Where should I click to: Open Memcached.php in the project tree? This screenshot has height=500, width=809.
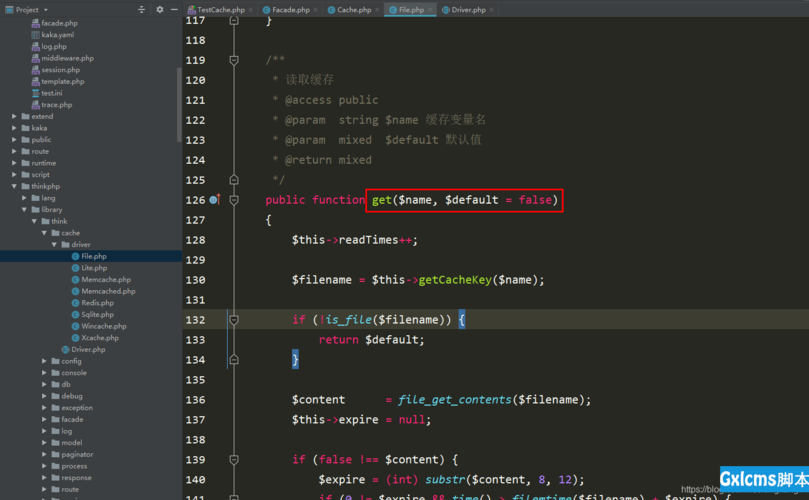click(108, 292)
